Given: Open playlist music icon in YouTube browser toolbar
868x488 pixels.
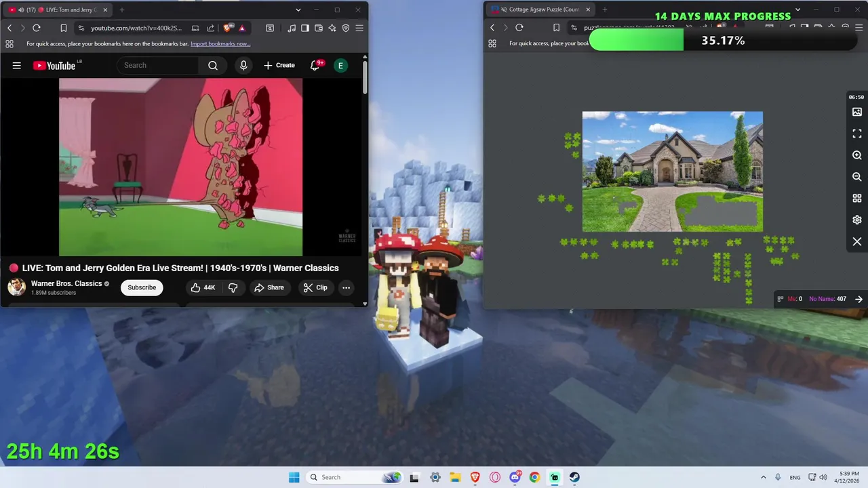Looking at the screenshot, I should pos(292,28).
